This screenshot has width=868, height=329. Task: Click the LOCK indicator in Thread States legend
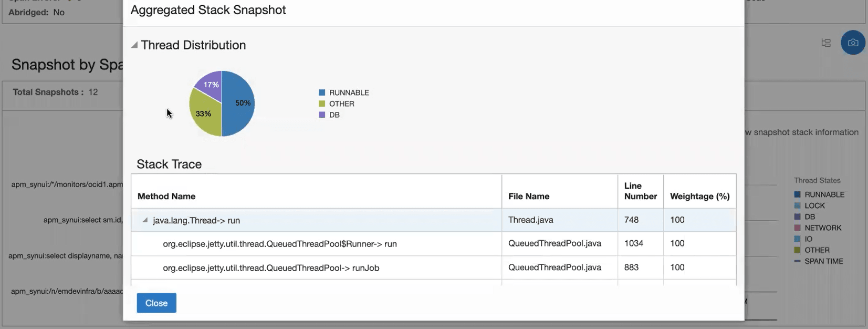point(798,205)
